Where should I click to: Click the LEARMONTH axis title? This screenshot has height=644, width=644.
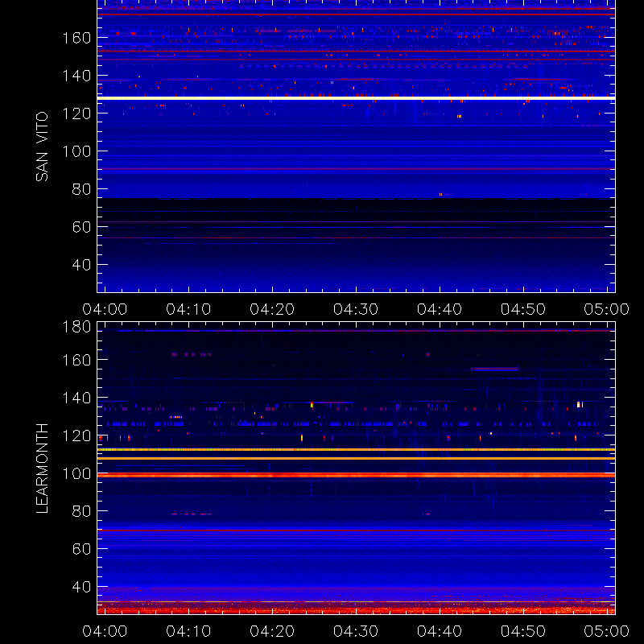[42, 469]
